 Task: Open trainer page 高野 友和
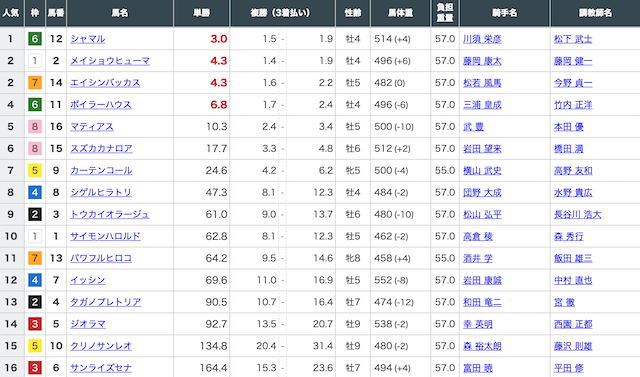pos(573,171)
